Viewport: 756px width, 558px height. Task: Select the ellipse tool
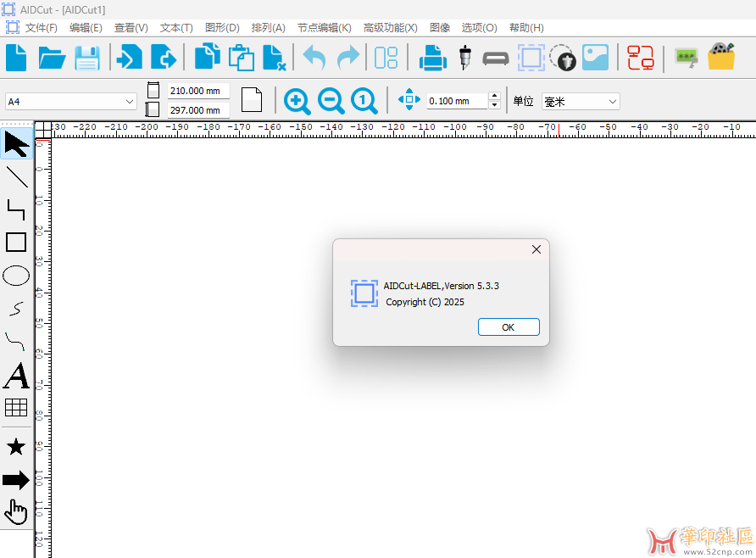click(16, 276)
